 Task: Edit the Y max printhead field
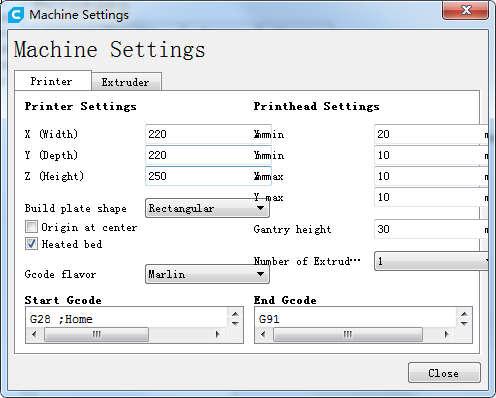431,197
